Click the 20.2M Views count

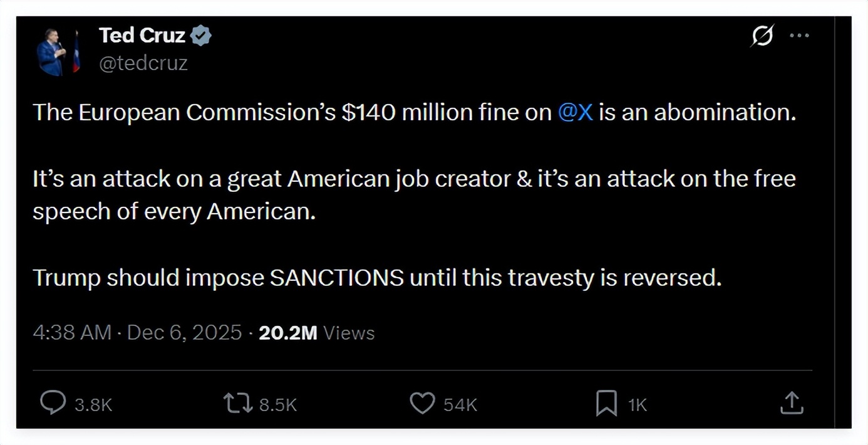316,333
